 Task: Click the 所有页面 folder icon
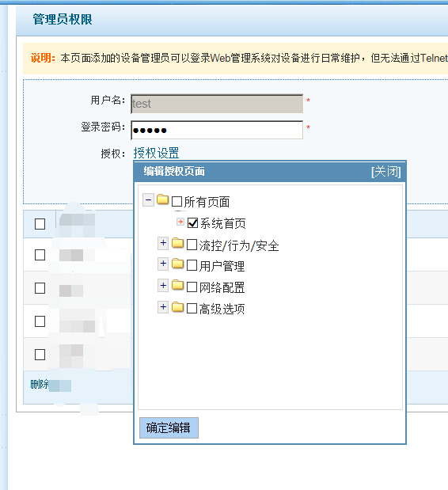pyautogui.click(x=162, y=199)
